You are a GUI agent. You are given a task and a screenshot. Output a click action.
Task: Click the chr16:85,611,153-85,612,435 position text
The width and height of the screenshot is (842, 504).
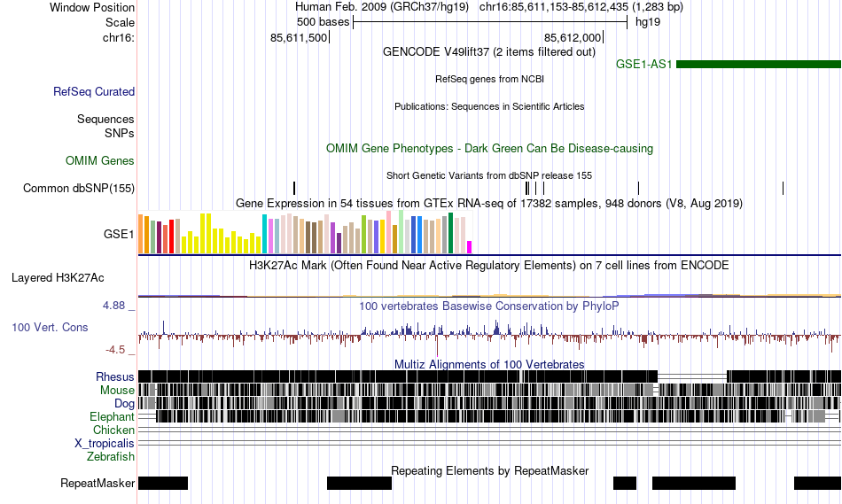coord(581,7)
